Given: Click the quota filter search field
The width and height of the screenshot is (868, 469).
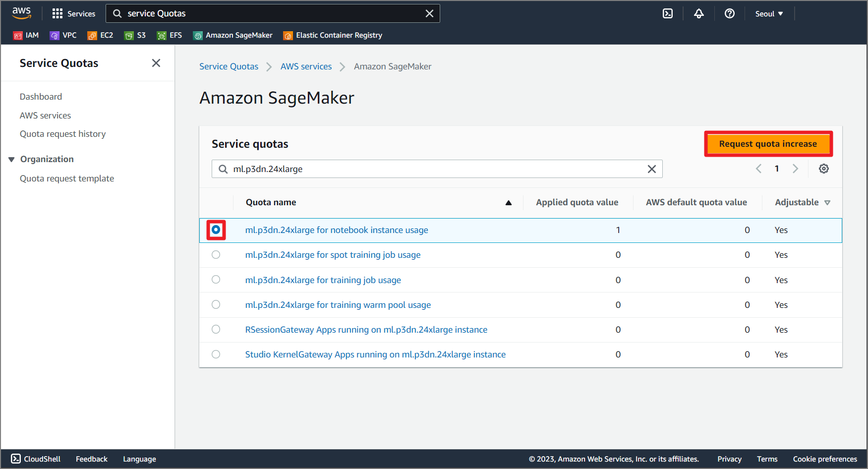Looking at the screenshot, I should tap(437, 169).
